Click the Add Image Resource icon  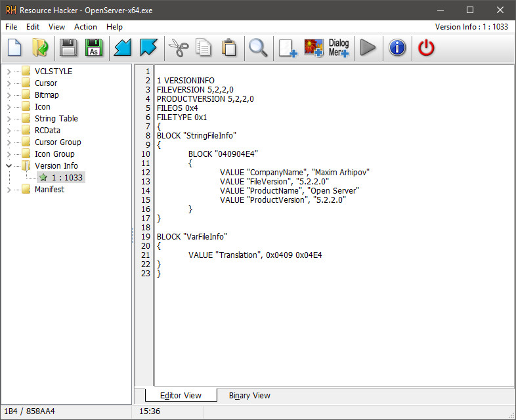(313, 48)
